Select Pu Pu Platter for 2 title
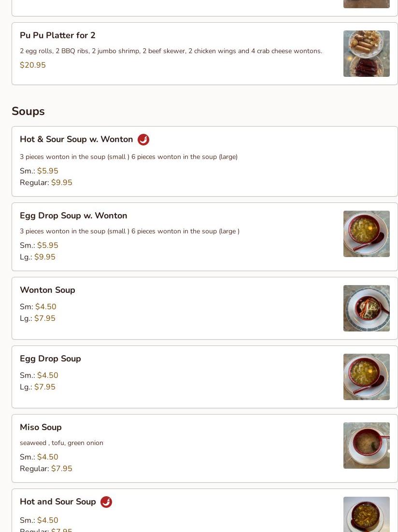This screenshot has height=532, width=398. (57, 35)
